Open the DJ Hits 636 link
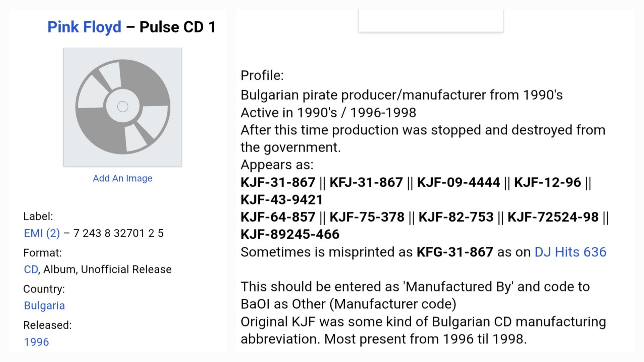Viewport: 644px width, 362px height. coord(570,252)
